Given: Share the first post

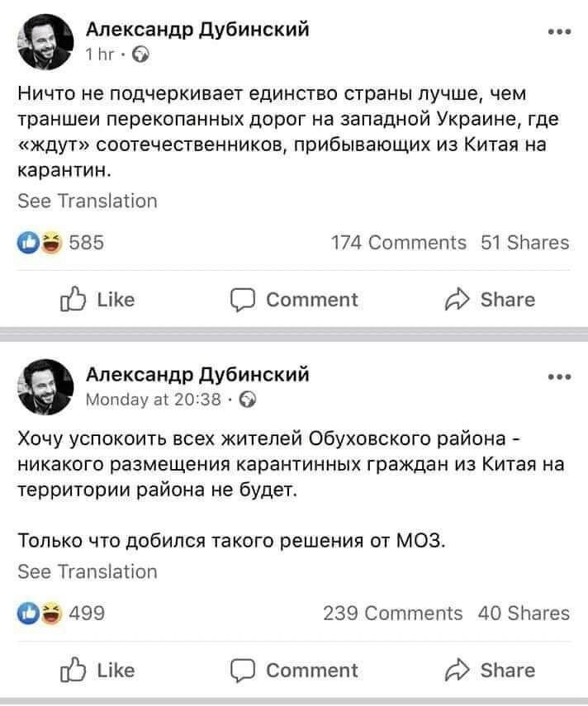Looking at the screenshot, I should [492, 299].
